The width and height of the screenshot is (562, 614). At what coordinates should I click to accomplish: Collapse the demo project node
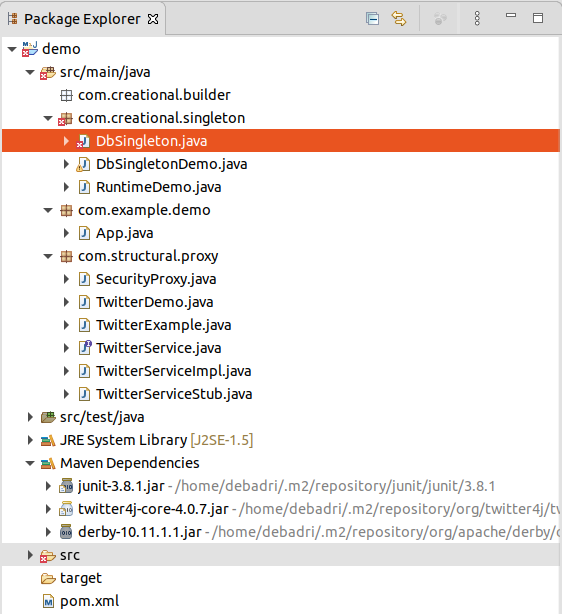click(x=12, y=49)
